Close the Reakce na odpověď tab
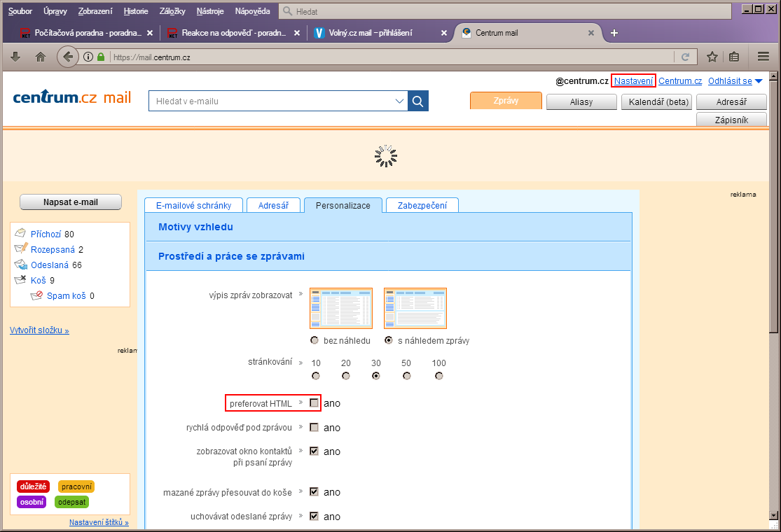 coord(297,33)
